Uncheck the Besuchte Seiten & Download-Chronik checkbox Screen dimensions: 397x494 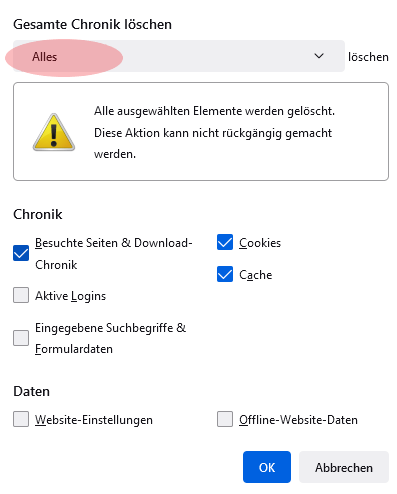coord(21,253)
